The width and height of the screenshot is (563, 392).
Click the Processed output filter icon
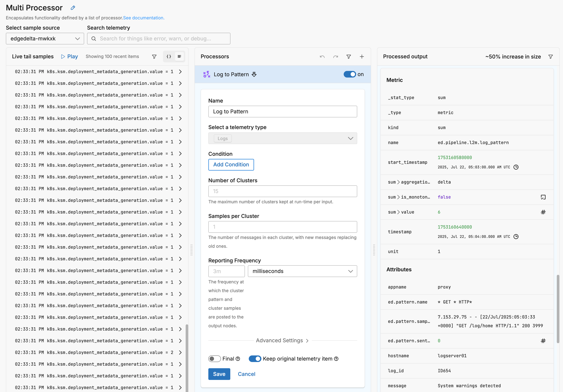coord(551,57)
